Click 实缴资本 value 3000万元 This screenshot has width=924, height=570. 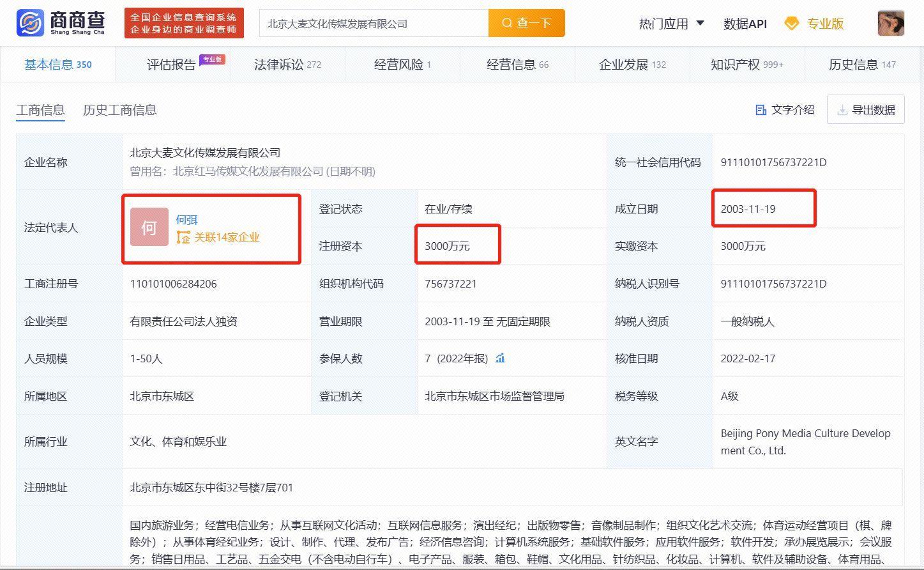pyautogui.click(x=743, y=246)
